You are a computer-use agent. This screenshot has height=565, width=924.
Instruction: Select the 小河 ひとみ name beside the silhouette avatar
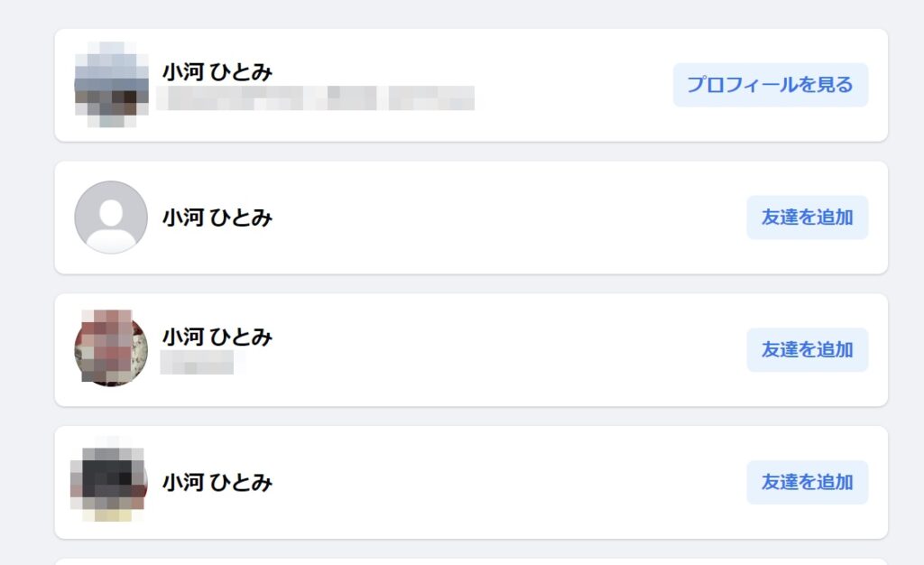217,218
